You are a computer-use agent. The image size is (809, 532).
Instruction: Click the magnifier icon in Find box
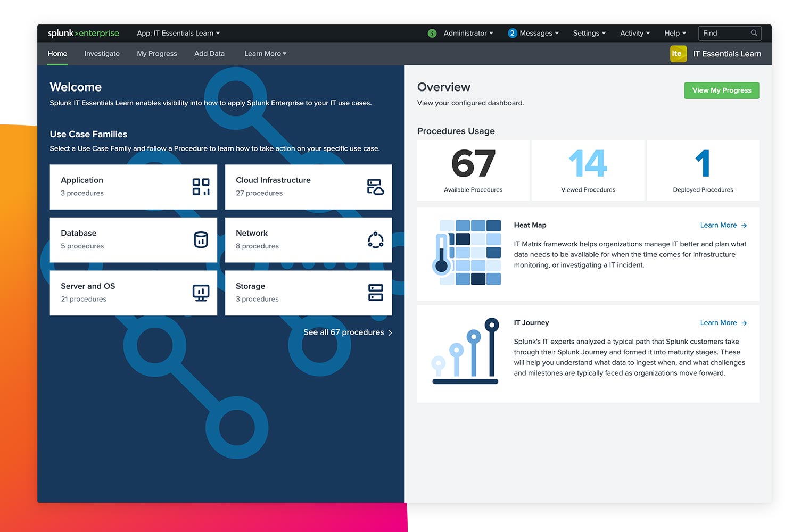pos(754,33)
